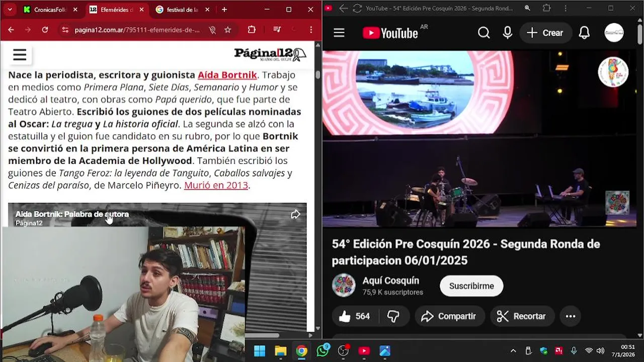Go to the YouTube home logo
This screenshot has height=362, width=644.
pos(390,33)
